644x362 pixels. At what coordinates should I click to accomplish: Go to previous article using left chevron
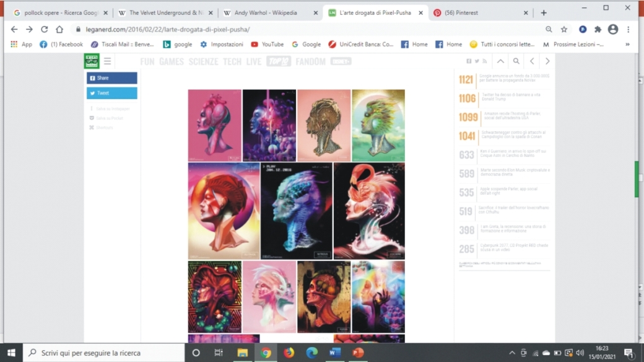532,61
